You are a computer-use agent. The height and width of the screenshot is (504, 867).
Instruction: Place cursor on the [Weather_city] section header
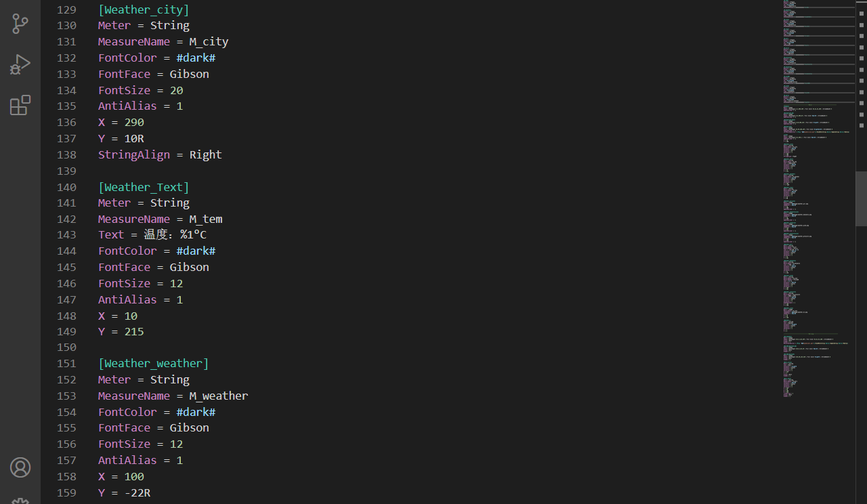pyautogui.click(x=144, y=9)
